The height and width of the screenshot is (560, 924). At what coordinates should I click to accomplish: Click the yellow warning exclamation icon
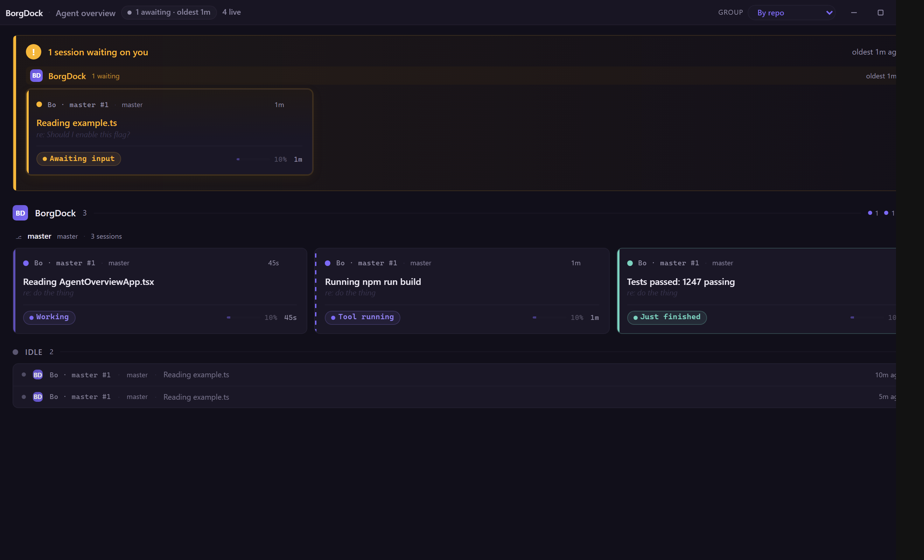(x=33, y=52)
